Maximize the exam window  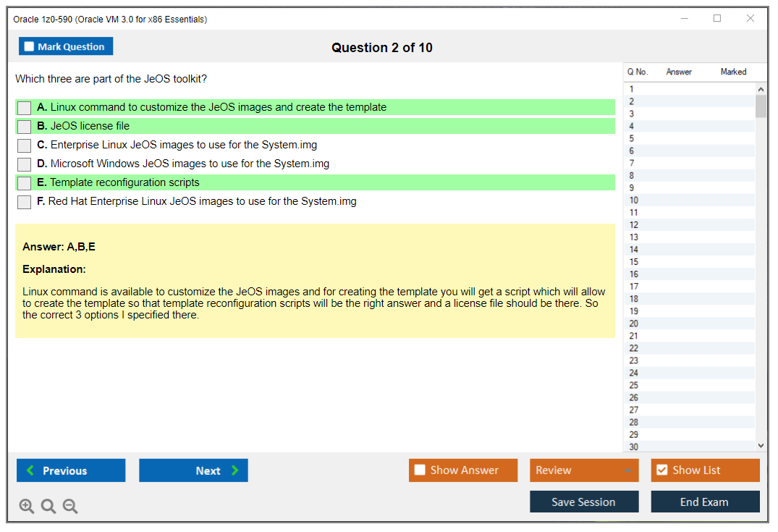point(717,19)
